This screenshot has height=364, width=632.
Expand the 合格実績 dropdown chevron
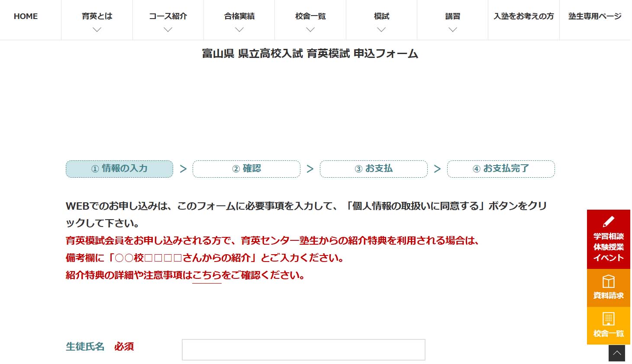[x=239, y=30]
